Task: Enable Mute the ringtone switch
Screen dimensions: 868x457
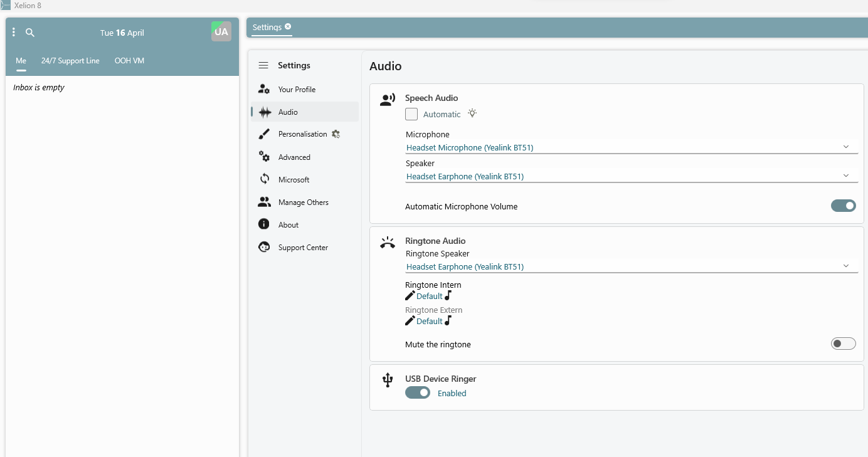Action: (844, 344)
